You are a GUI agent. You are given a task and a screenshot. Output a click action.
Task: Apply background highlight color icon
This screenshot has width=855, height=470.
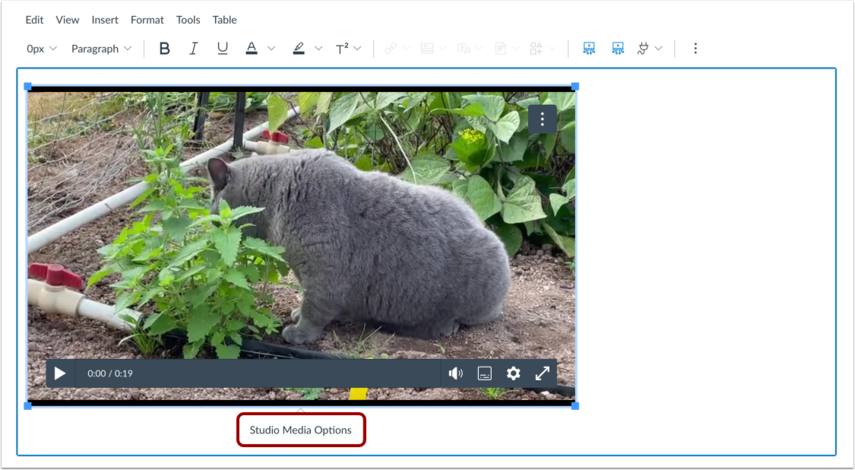298,49
